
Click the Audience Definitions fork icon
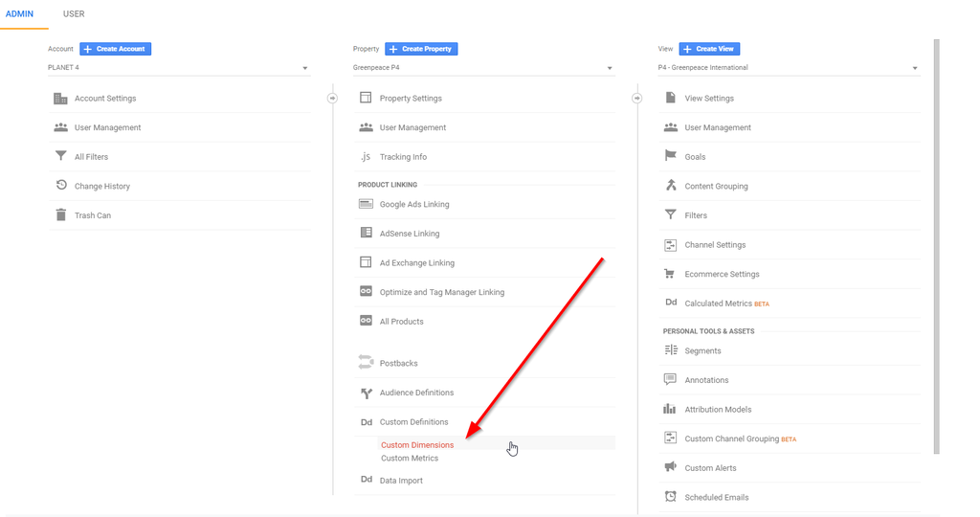point(367,393)
